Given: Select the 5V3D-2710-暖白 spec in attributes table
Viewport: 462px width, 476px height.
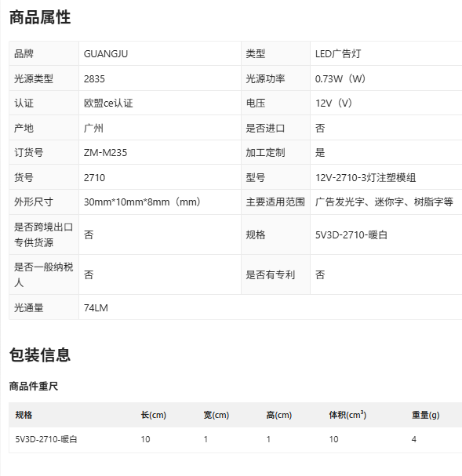Looking at the screenshot, I should coord(351,234).
